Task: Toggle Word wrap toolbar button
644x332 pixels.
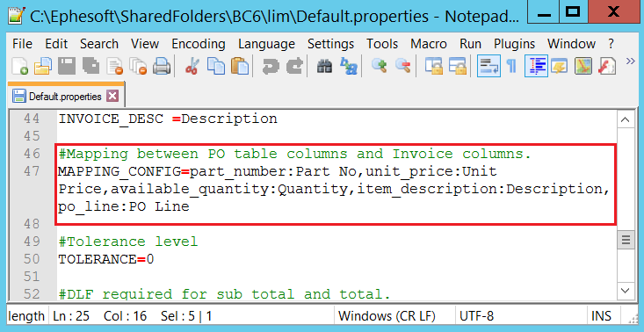Action: point(488,66)
